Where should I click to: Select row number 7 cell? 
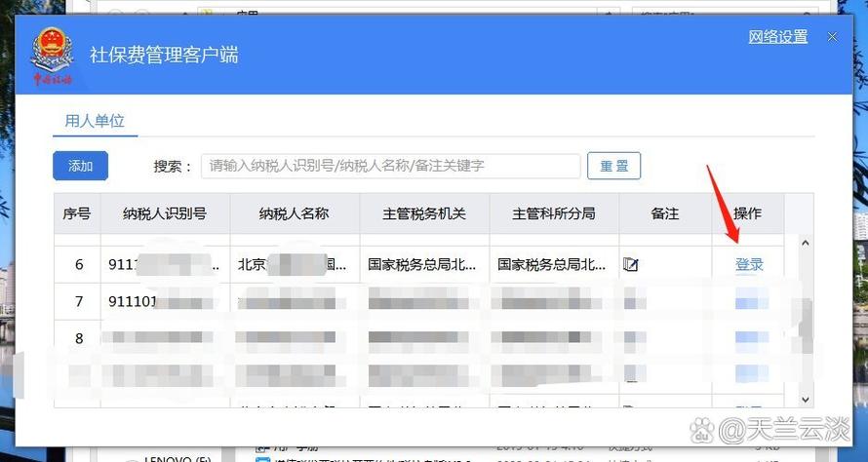pyautogui.click(x=79, y=301)
